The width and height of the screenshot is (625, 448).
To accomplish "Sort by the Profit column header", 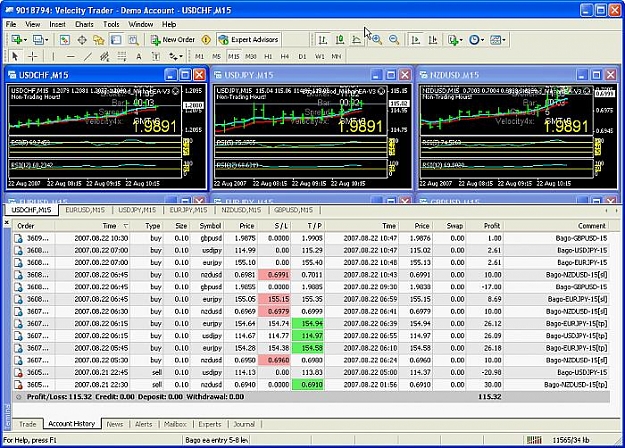I will click(x=485, y=226).
